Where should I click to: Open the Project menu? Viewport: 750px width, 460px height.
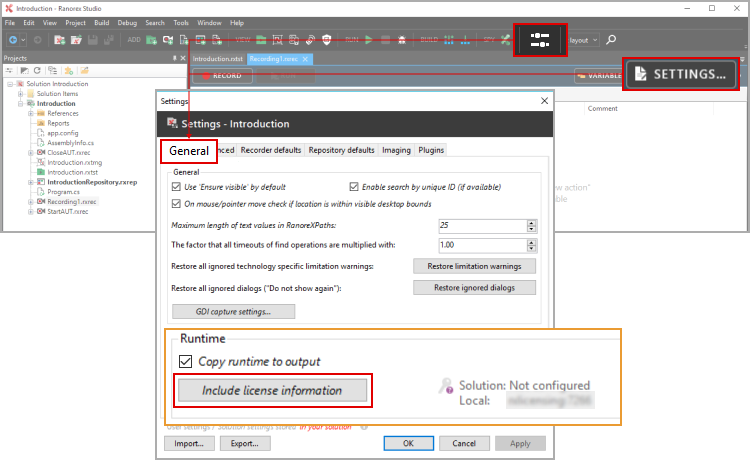point(75,23)
